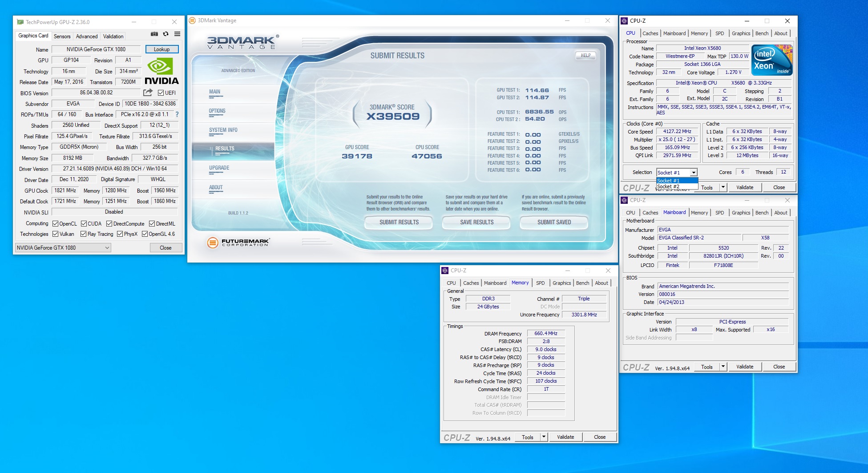Switch to GPU-Z Sensors tab
Screen dimensions: 868x473
click(x=62, y=36)
